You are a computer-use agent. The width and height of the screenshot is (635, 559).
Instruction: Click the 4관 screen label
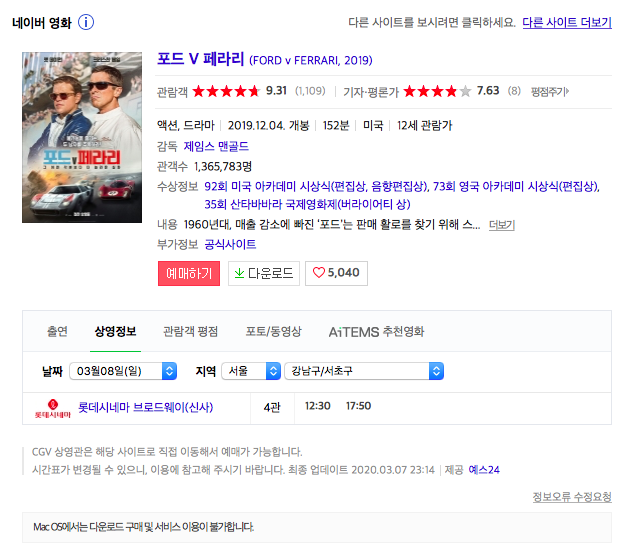pos(272,407)
